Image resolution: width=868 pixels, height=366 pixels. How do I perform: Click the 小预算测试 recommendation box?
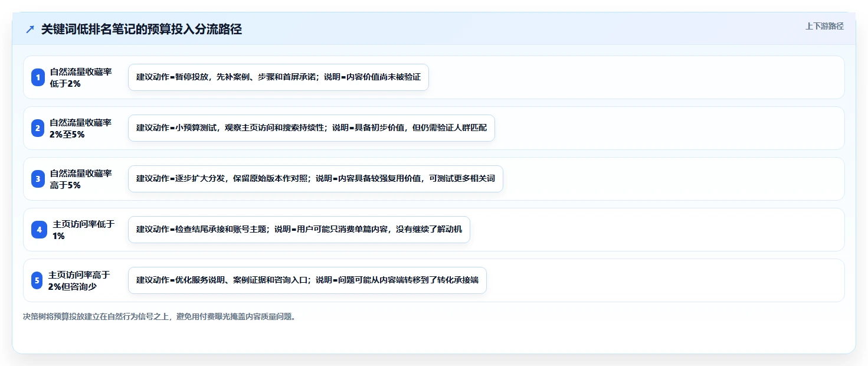point(312,128)
